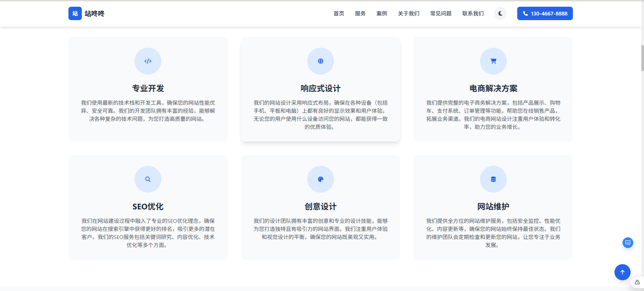Click the code icon for 专业开发

click(148, 61)
